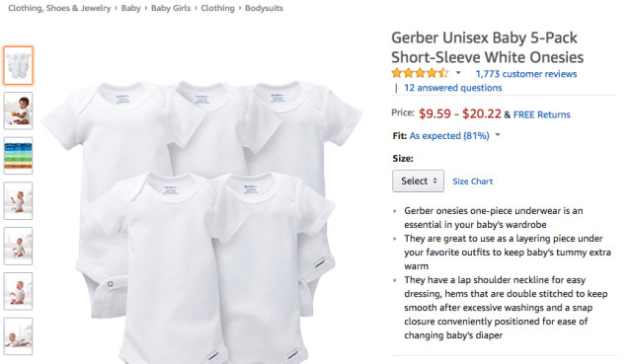Select last thumbnail of crawling baby

pyautogui.click(x=18, y=336)
